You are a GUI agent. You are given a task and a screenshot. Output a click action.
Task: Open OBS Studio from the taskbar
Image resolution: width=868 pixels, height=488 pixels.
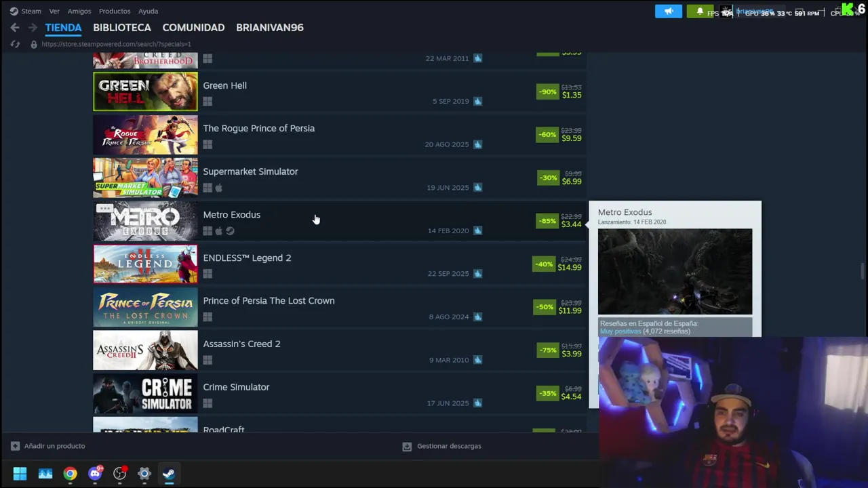[x=119, y=474]
